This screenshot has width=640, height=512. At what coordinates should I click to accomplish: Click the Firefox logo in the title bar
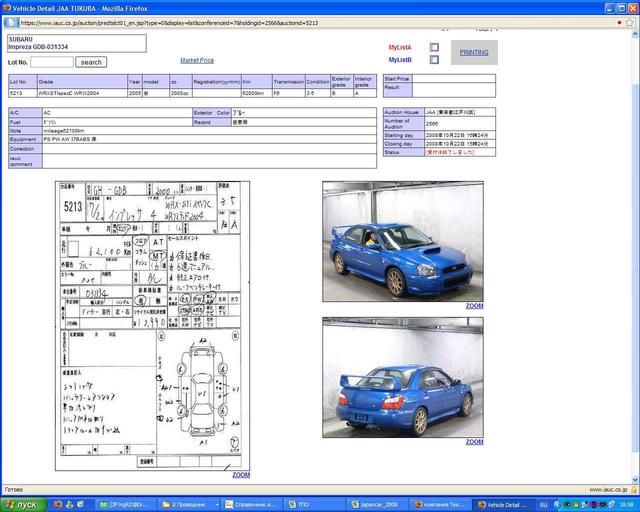click(x=6, y=8)
